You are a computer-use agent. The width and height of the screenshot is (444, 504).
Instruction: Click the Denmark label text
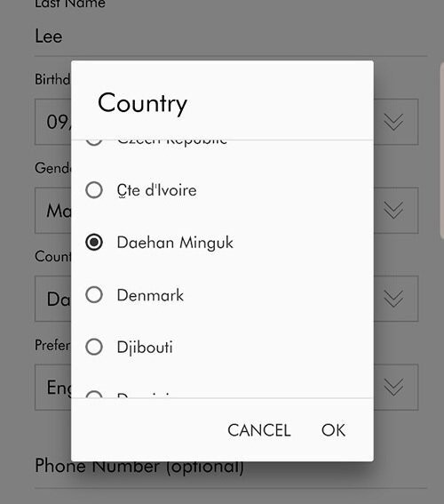(150, 295)
